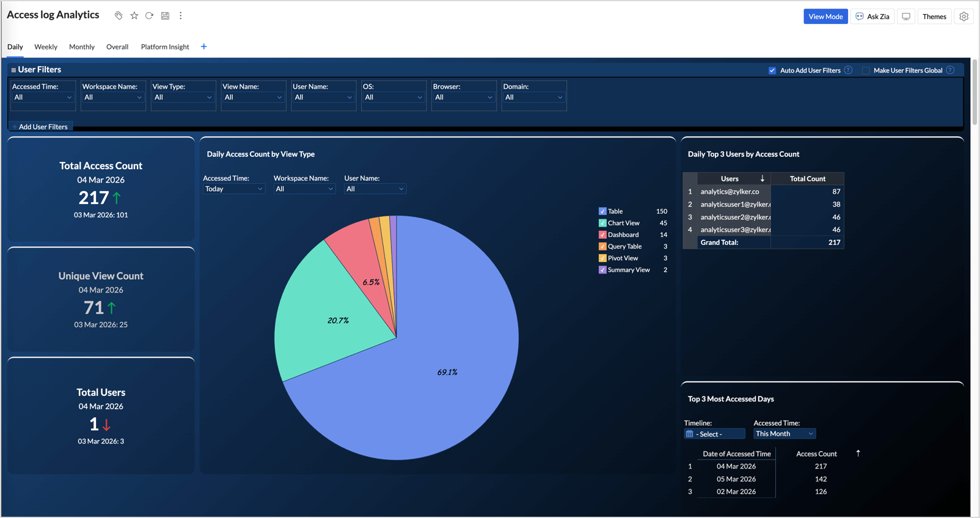Mark dashboard as favorite with star icon

point(134,16)
